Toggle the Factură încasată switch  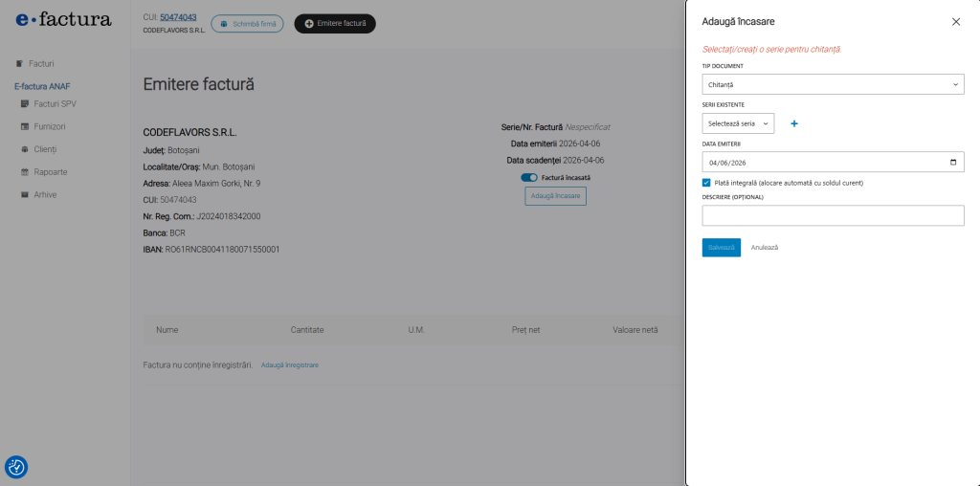tap(528, 177)
